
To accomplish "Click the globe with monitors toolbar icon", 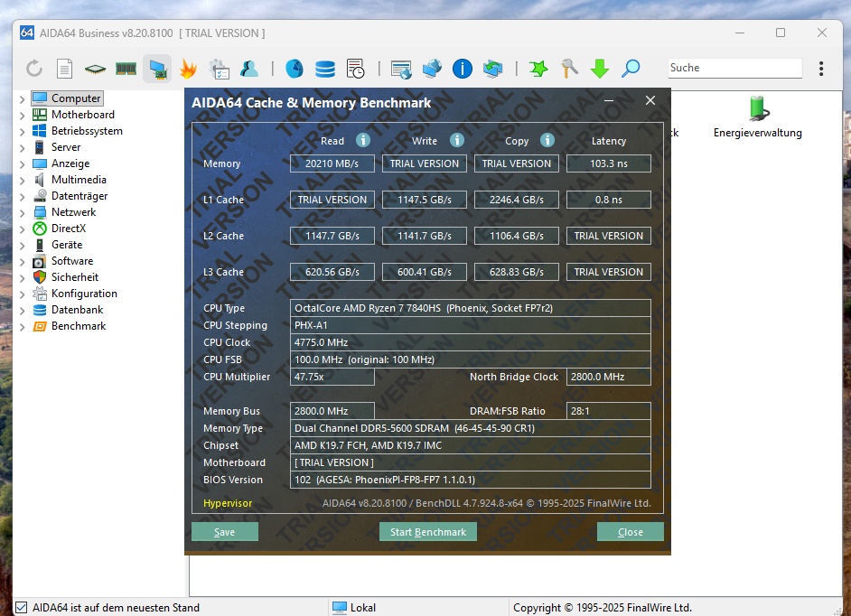I will coord(432,69).
